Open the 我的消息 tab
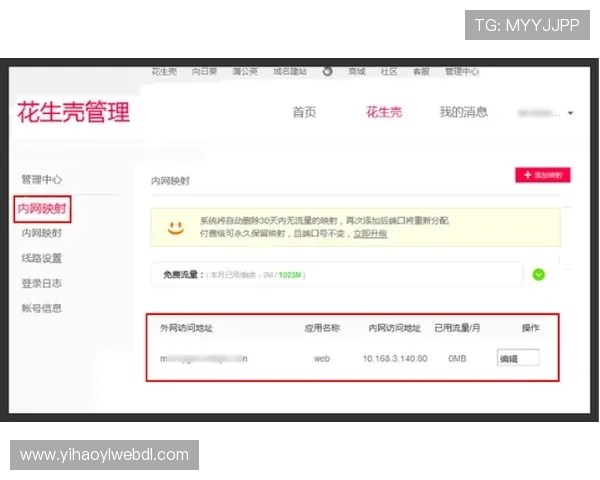 click(x=463, y=112)
